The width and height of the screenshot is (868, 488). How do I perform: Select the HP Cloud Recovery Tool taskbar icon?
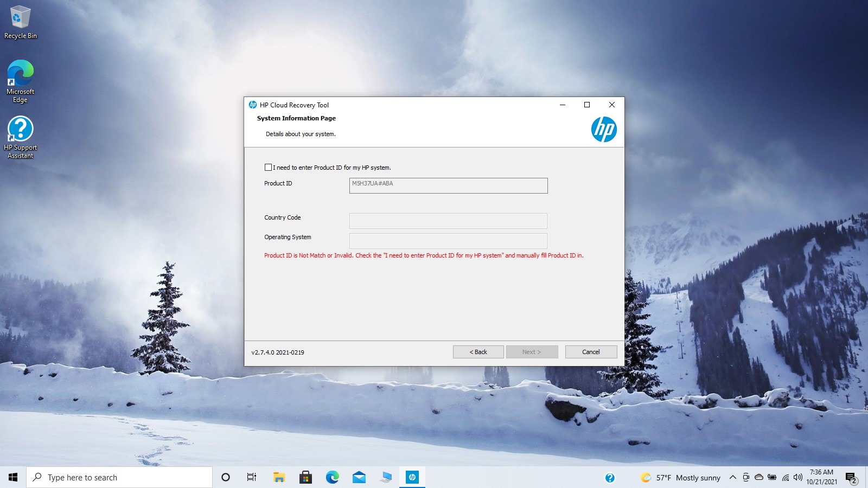coord(412,477)
